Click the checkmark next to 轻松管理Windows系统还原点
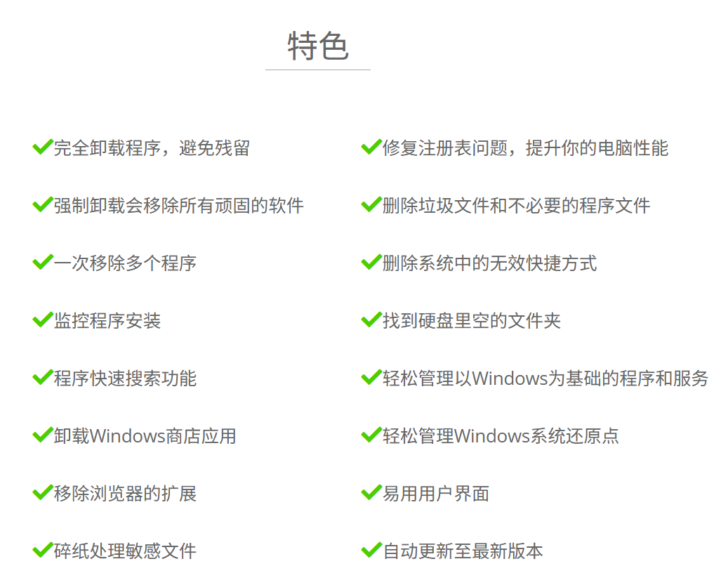 (x=371, y=435)
